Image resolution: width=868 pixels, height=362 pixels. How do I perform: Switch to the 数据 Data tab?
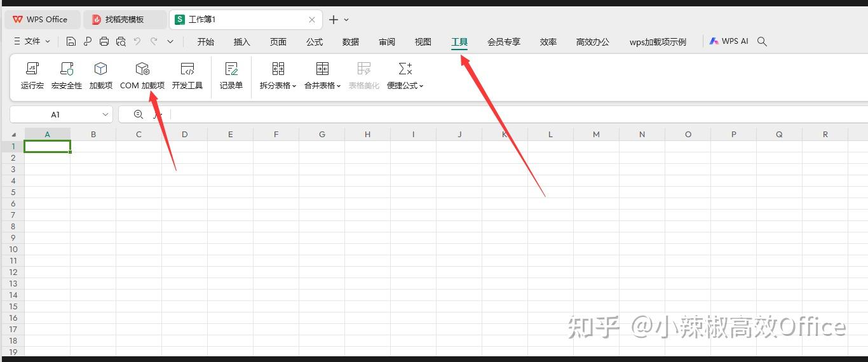coord(350,42)
